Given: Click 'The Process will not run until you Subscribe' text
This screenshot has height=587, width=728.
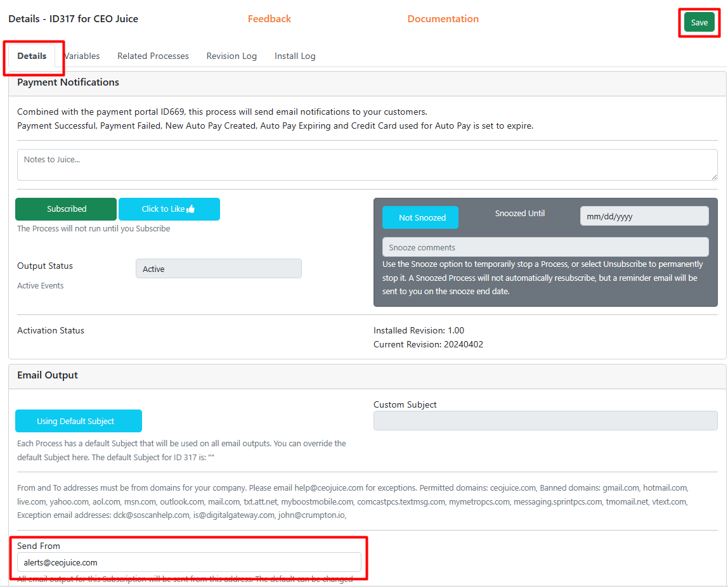Looking at the screenshot, I should coord(93,229).
